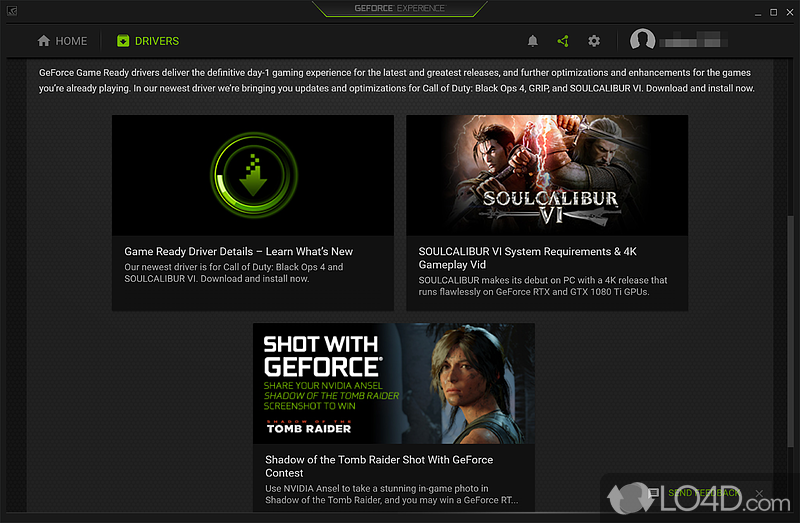Open 'Shadow of the Tomb Raider Shot With GeForce Contest'
The width and height of the screenshot is (800, 523).
tap(379, 466)
